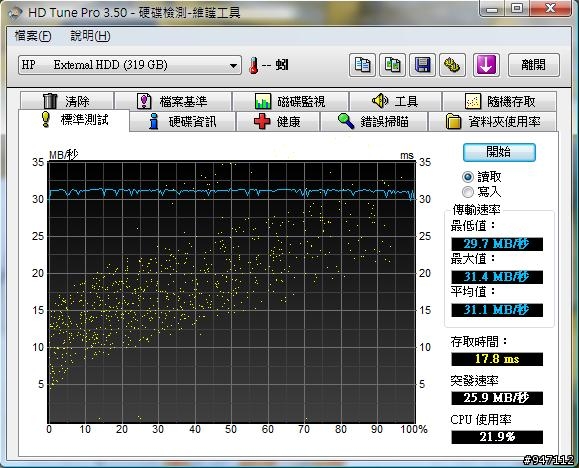The image size is (579, 468).
Task: Click the floppy disk save icon
Action: tap(422, 65)
